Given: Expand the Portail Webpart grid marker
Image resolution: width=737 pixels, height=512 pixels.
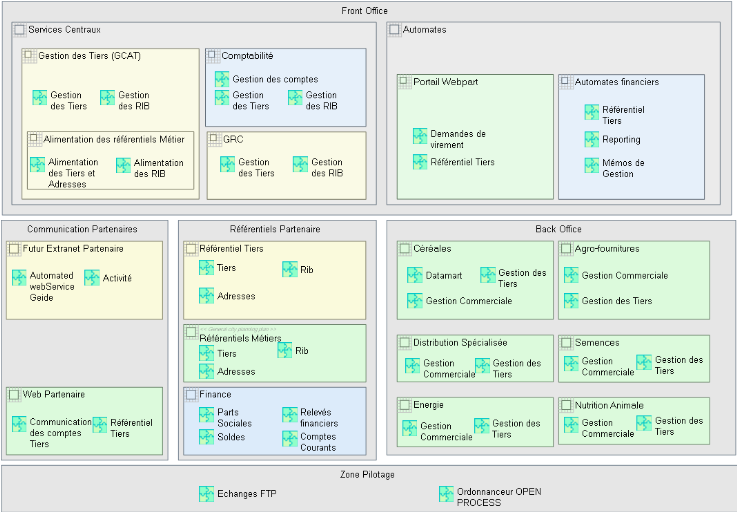Looking at the screenshot, I should (x=405, y=82).
